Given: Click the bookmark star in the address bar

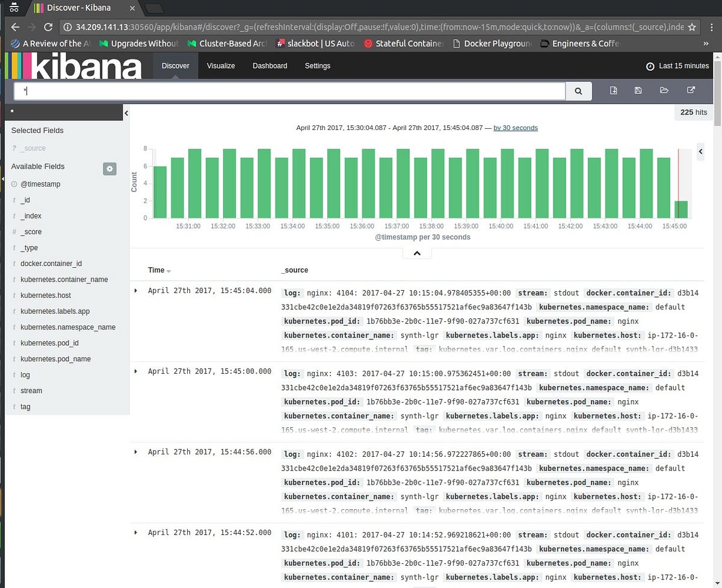Looking at the screenshot, I should [x=693, y=26].
